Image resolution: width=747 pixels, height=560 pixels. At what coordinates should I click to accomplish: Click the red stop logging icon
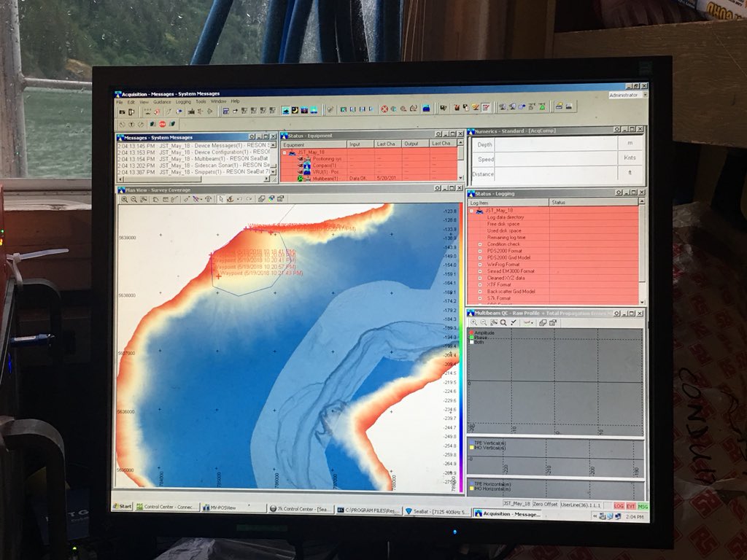click(163, 124)
